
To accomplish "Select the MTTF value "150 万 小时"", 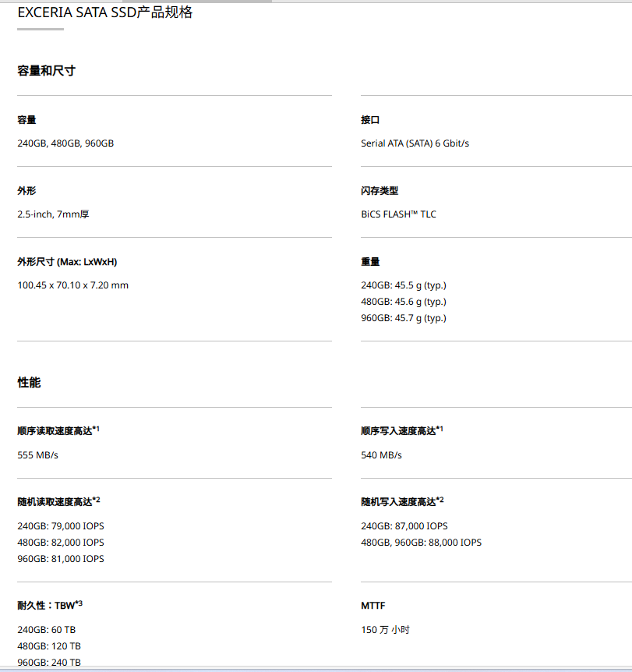I will tap(386, 630).
